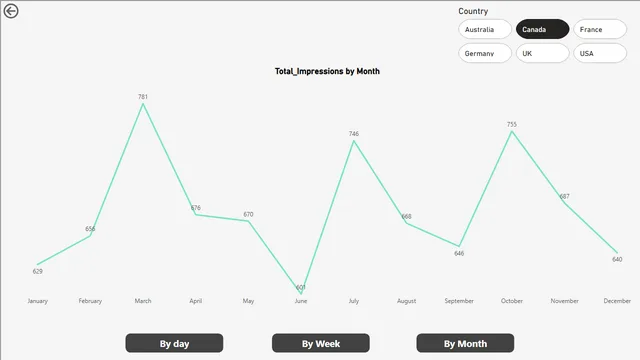Click the March axis label
The height and width of the screenshot is (360, 640).
tap(143, 301)
